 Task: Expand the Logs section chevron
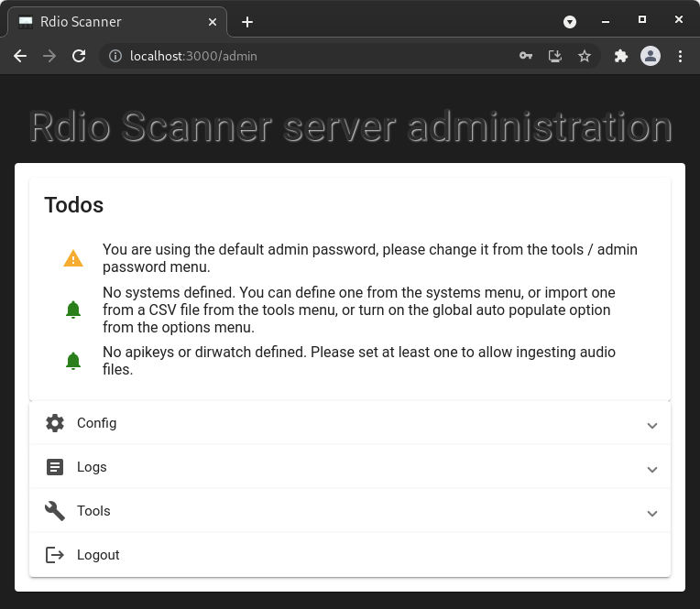tap(652, 470)
